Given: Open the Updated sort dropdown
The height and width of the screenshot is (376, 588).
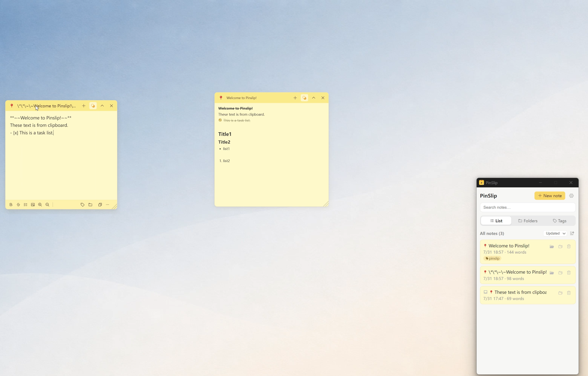Looking at the screenshot, I should pyautogui.click(x=555, y=233).
